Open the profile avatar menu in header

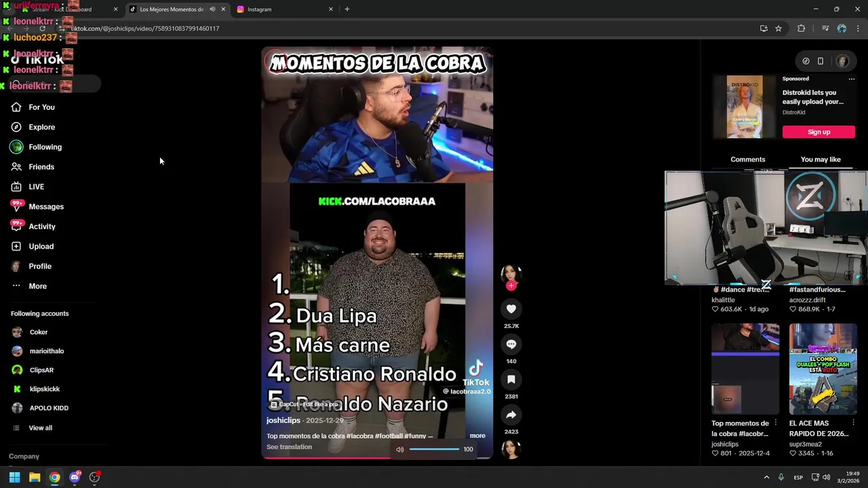click(x=842, y=61)
